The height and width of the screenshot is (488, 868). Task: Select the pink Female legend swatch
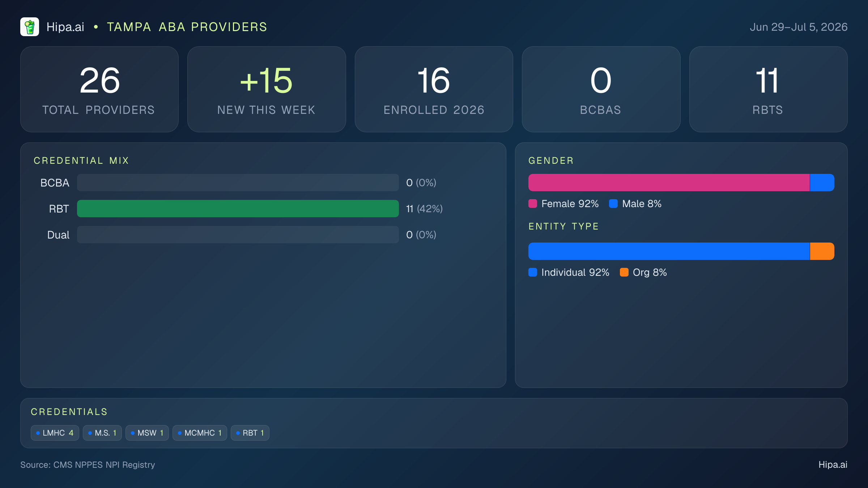[x=533, y=204]
